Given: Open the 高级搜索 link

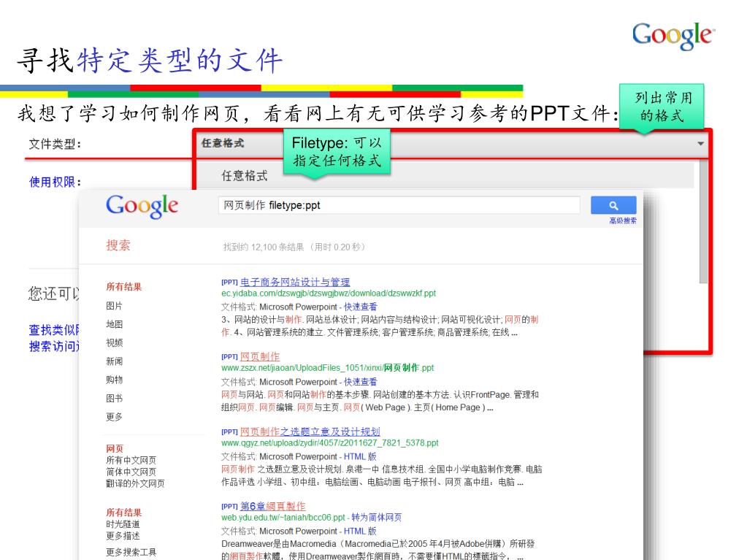Looking at the screenshot, I should pyautogui.click(x=623, y=220).
